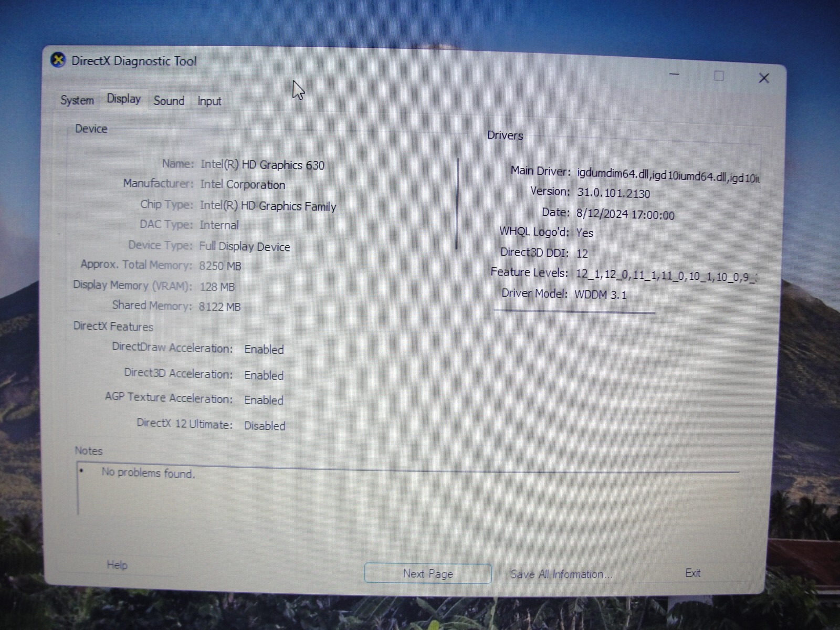Click the Next Page button
This screenshot has height=630, width=840.
tap(428, 573)
